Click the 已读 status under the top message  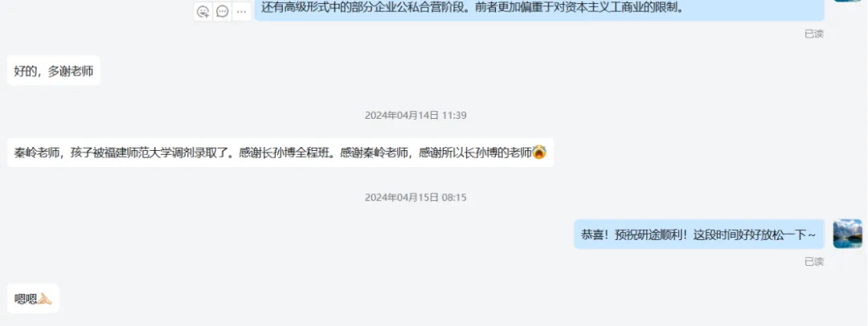coord(813,35)
